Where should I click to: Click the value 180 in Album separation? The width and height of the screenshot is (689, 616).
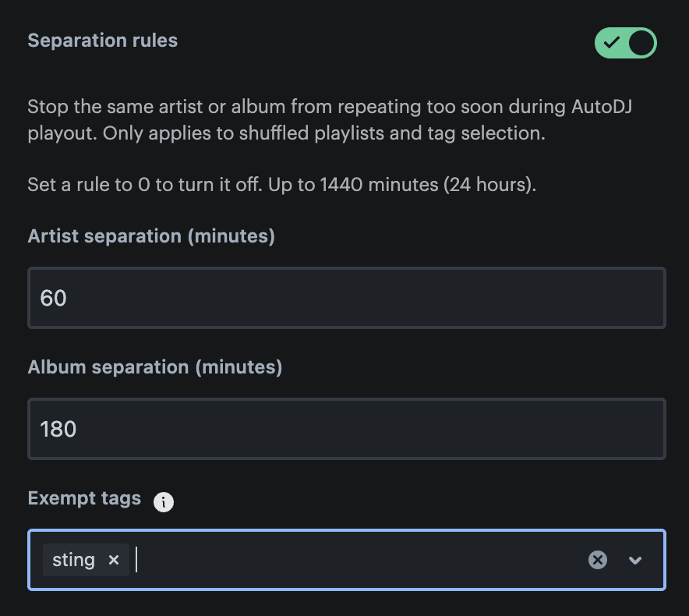[58, 429]
